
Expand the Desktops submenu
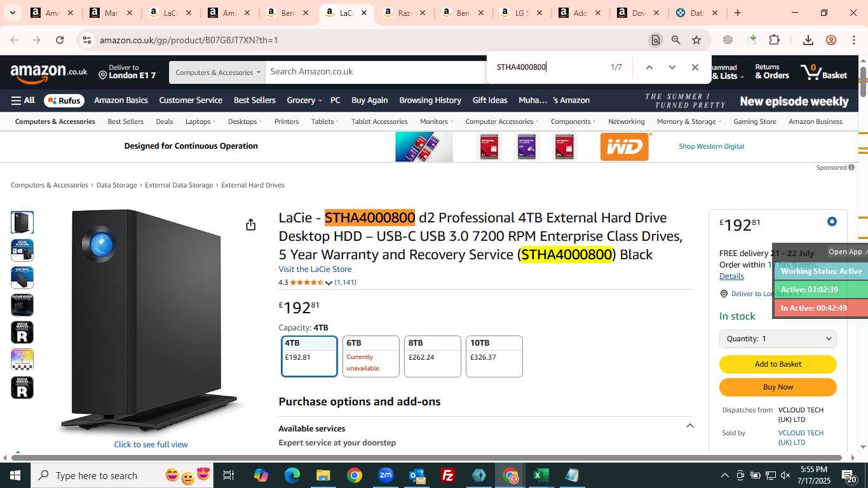click(x=245, y=121)
